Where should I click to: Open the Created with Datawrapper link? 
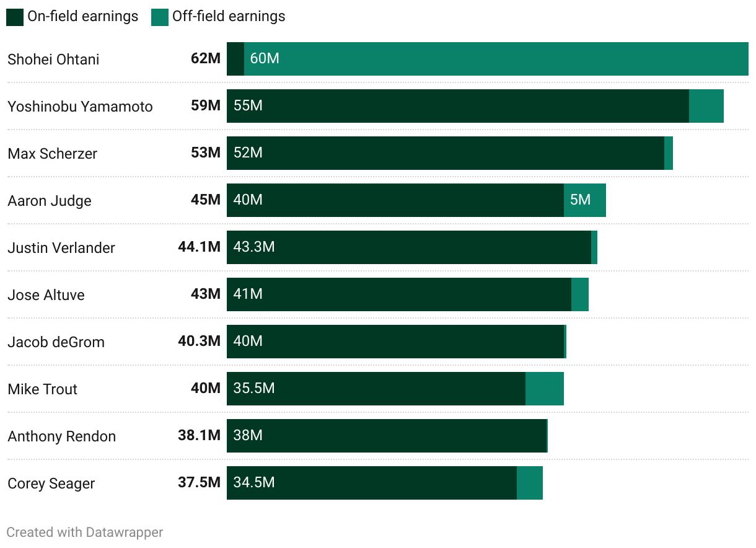85,532
